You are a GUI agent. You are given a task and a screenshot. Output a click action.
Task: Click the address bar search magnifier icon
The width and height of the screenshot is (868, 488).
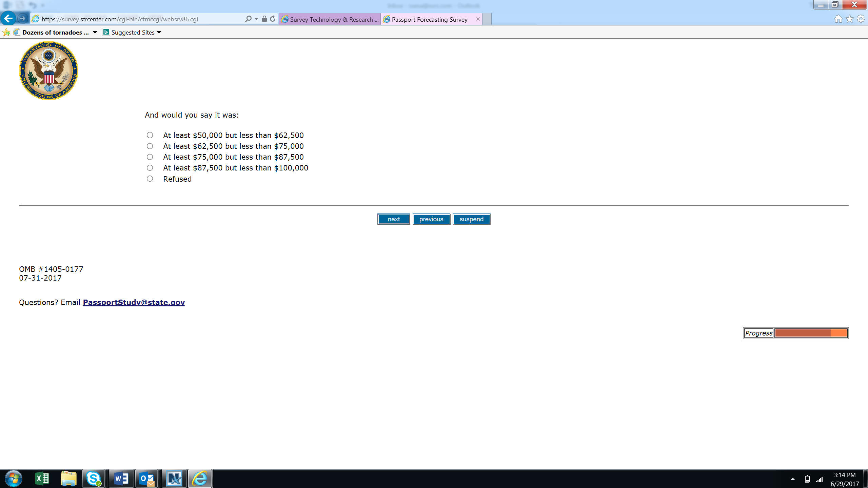[x=248, y=19]
